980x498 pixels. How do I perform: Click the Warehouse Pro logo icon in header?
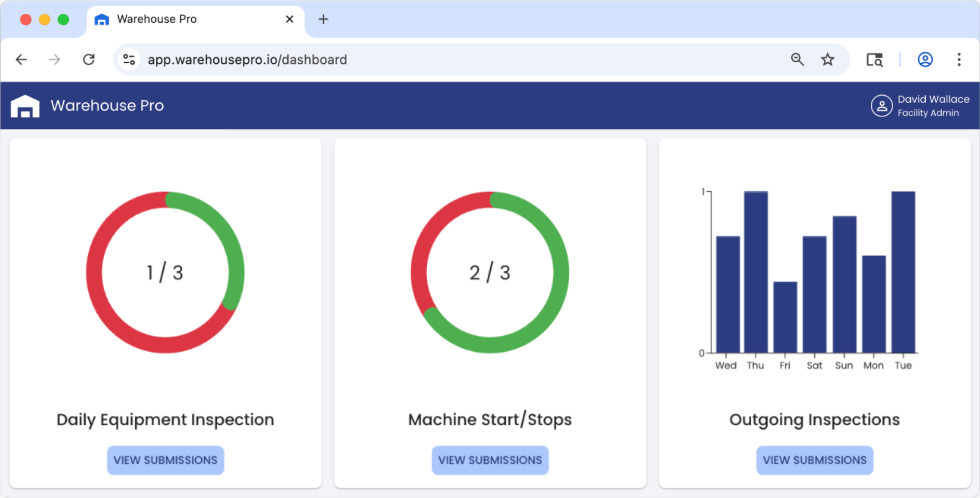tap(25, 106)
